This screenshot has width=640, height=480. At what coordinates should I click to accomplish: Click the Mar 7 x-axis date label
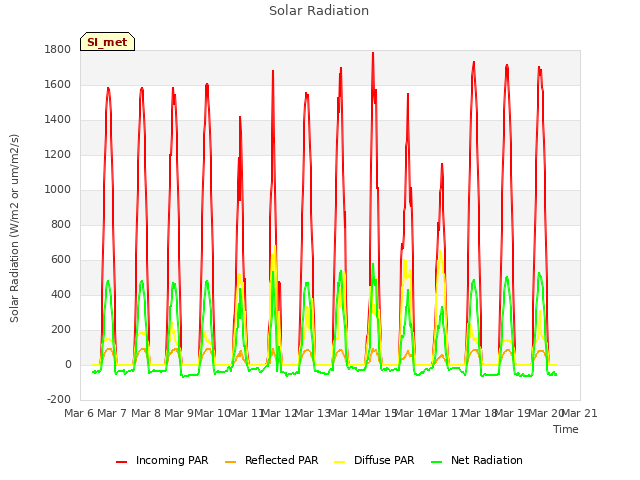(113, 413)
